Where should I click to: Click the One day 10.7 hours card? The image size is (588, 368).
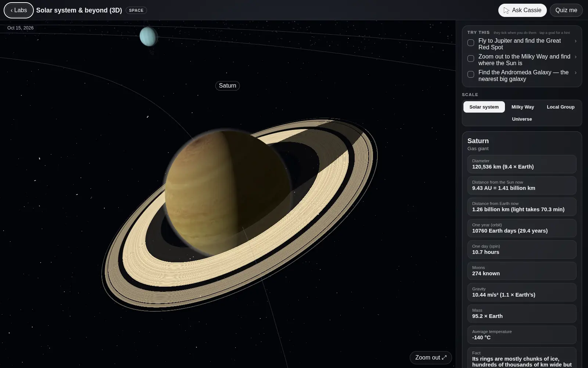pyautogui.click(x=522, y=250)
